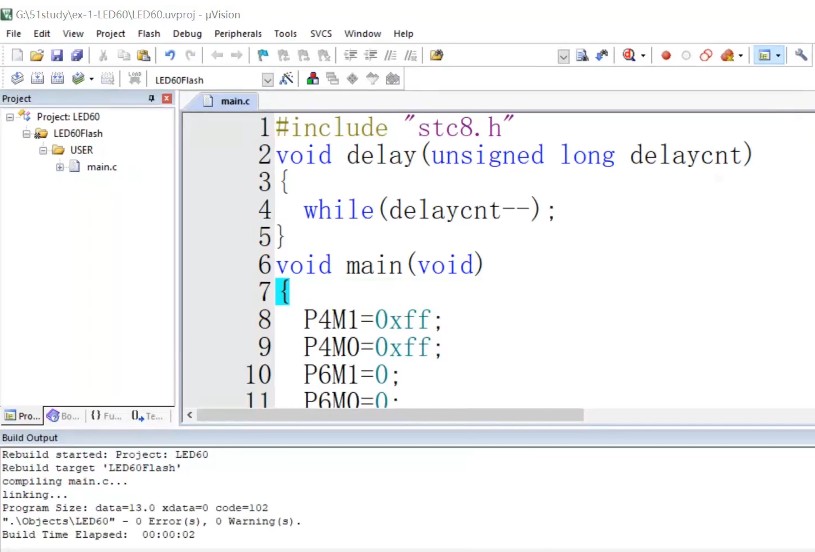
Task: Open Options for Target magic wand
Action: point(287,79)
